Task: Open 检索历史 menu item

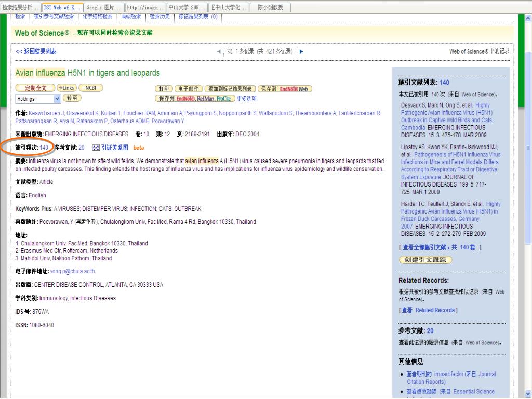Action: [x=160, y=16]
